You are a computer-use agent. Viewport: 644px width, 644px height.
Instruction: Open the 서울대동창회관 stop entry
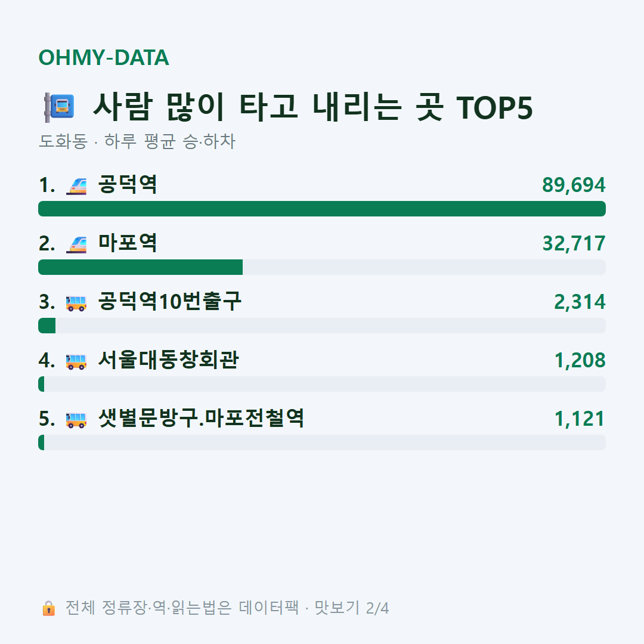(x=168, y=360)
